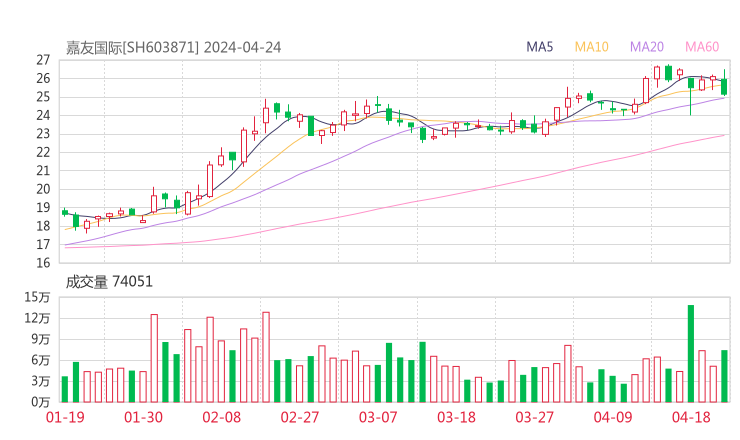Click the 03-18 date axis label
This screenshot has height=440, width=740.
[x=456, y=417]
